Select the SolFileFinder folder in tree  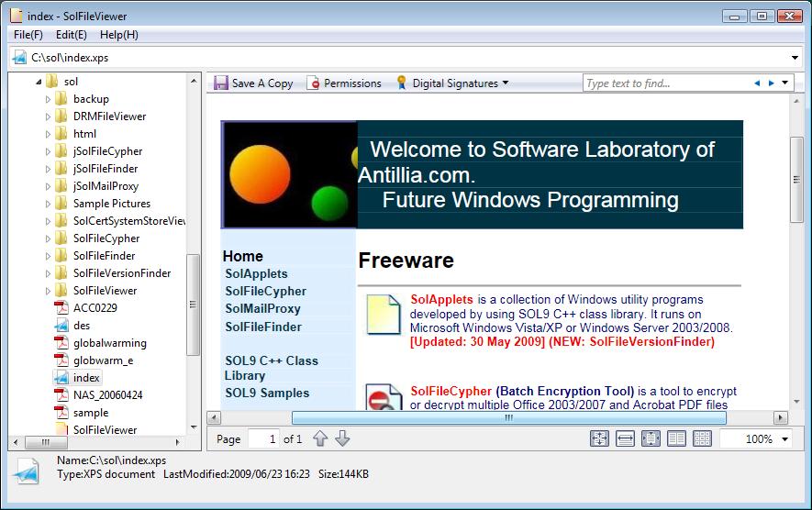click(104, 256)
